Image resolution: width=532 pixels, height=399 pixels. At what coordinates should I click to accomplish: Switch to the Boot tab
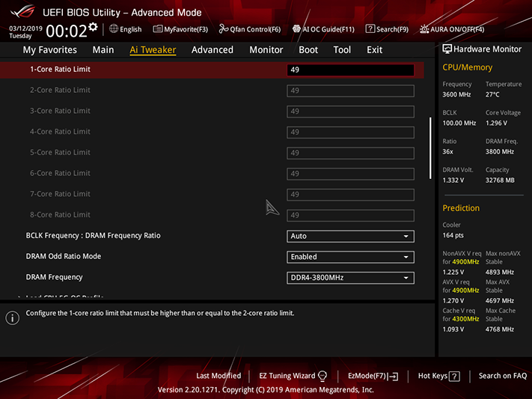[308, 50]
